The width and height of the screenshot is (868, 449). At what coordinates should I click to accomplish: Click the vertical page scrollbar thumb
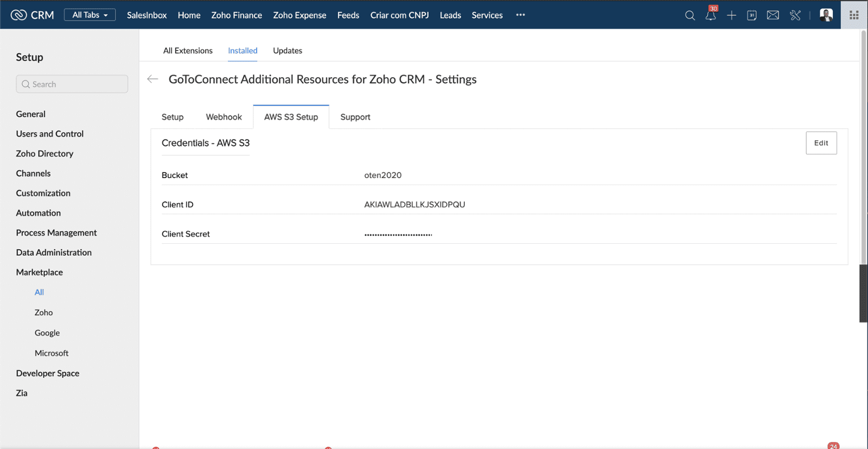point(863,293)
